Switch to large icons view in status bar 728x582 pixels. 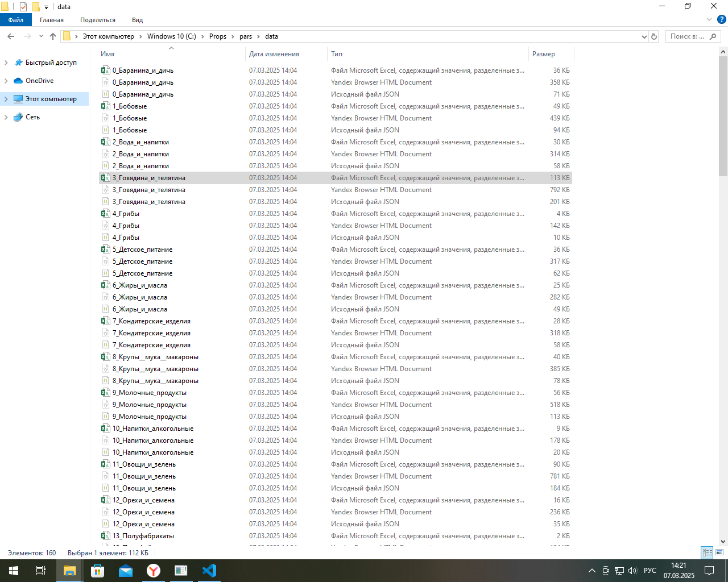pyautogui.click(x=719, y=552)
